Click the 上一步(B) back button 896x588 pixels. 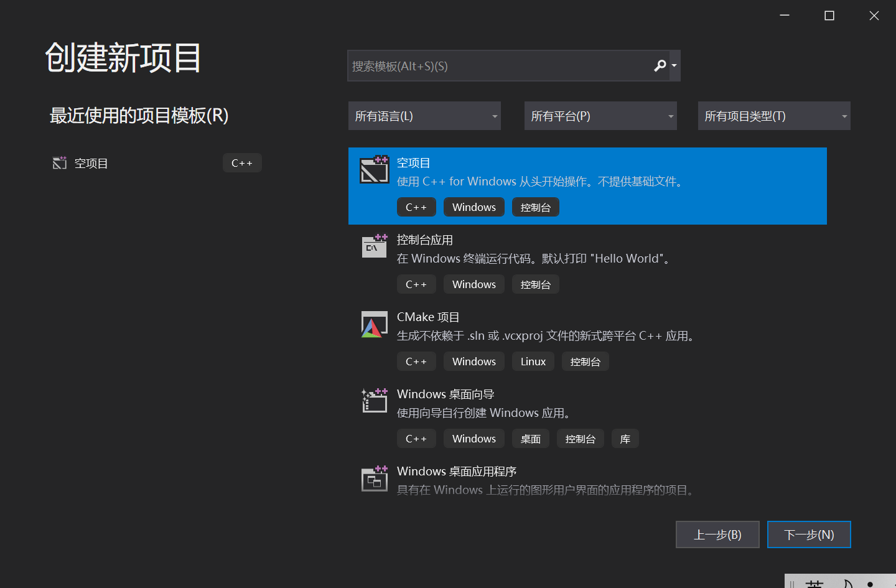click(717, 534)
